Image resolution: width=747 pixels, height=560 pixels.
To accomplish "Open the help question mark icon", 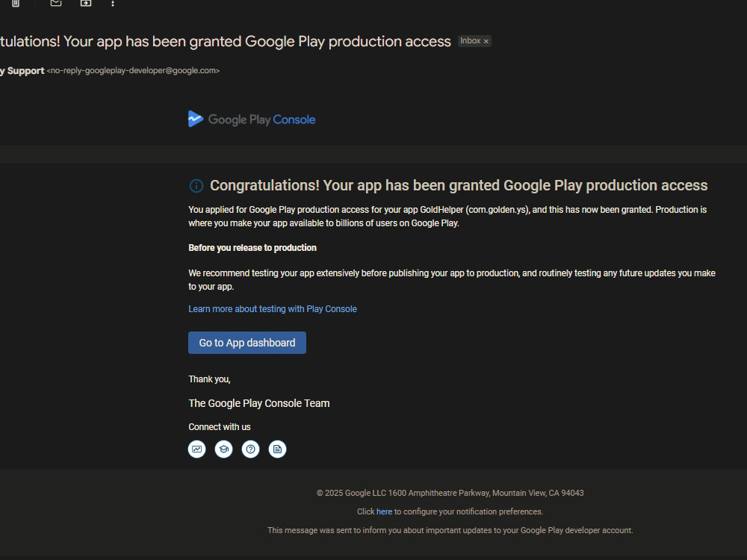I will [x=250, y=449].
